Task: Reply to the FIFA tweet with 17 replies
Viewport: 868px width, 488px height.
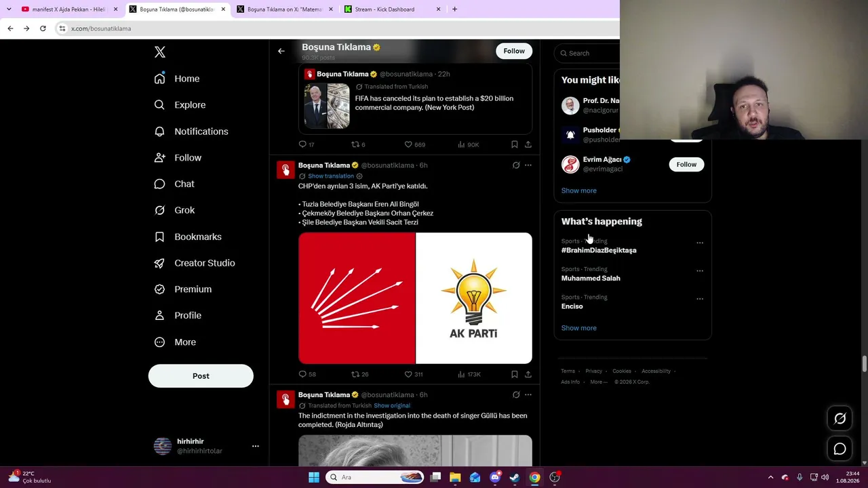Action: tap(307, 144)
